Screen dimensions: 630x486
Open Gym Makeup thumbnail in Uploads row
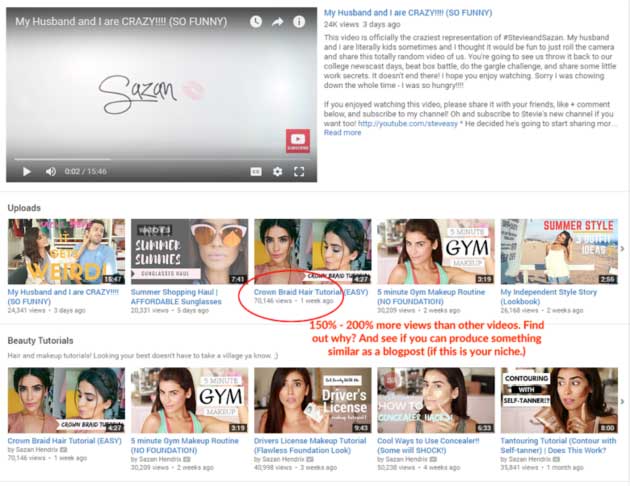tap(436, 251)
